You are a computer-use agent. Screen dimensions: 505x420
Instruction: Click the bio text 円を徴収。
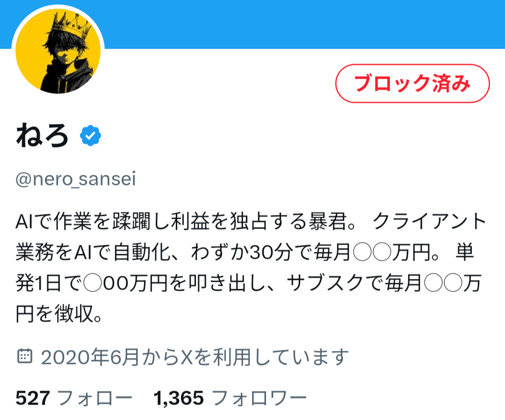tap(59, 314)
